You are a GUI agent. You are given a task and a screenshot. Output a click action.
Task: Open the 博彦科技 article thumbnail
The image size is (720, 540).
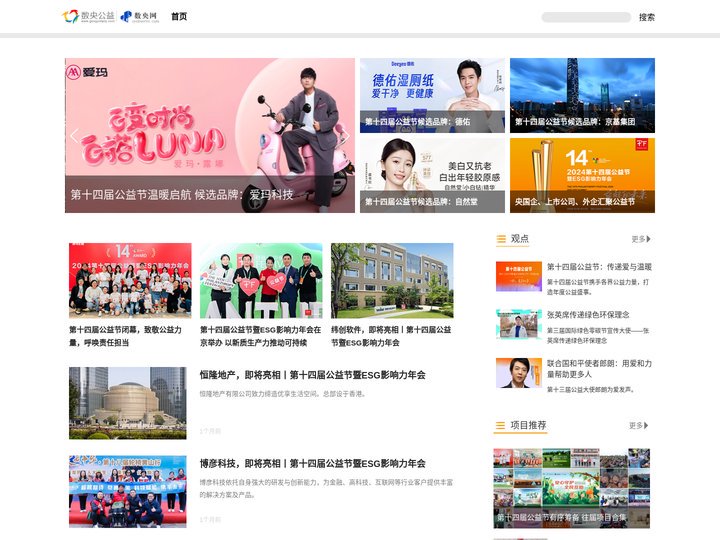coord(128,491)
